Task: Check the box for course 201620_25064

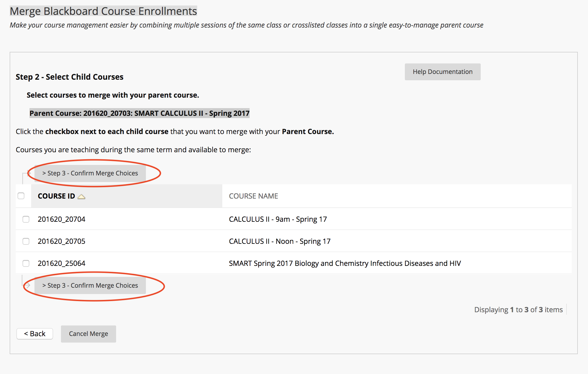Action: click(26, 263)
